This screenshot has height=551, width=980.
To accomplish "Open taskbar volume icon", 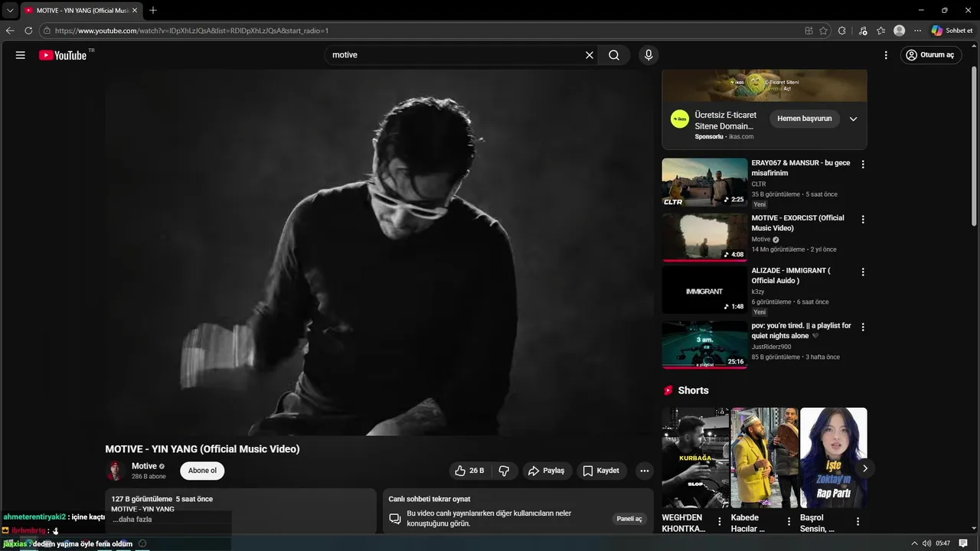I will click(926, 543).
